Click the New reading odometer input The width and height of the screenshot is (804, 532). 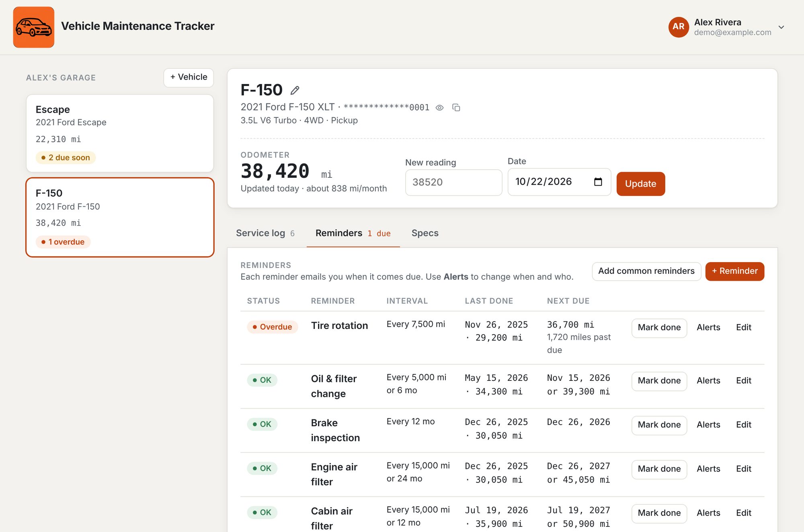pos(453,183)
